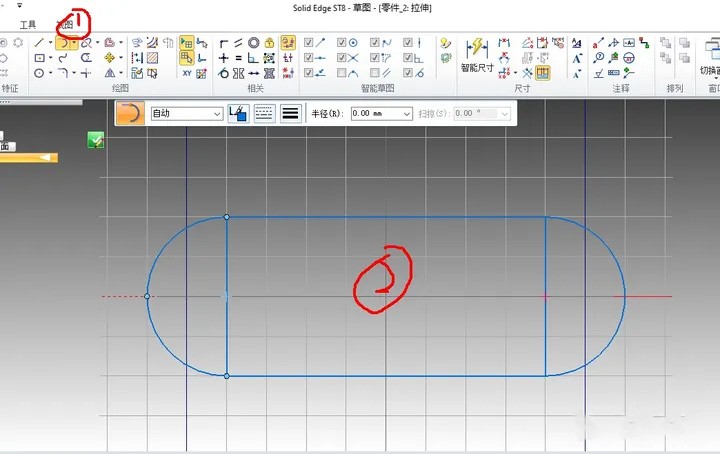The height and width of the screenshot is (454, 720).
Task: Select the Fillet corner tool
Action: pos(63,73)
